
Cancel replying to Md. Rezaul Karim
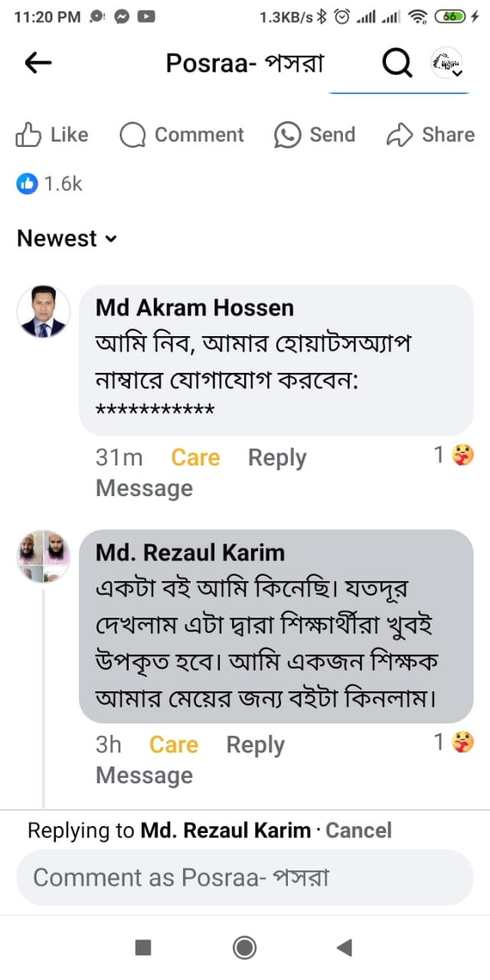click(359, 831)
